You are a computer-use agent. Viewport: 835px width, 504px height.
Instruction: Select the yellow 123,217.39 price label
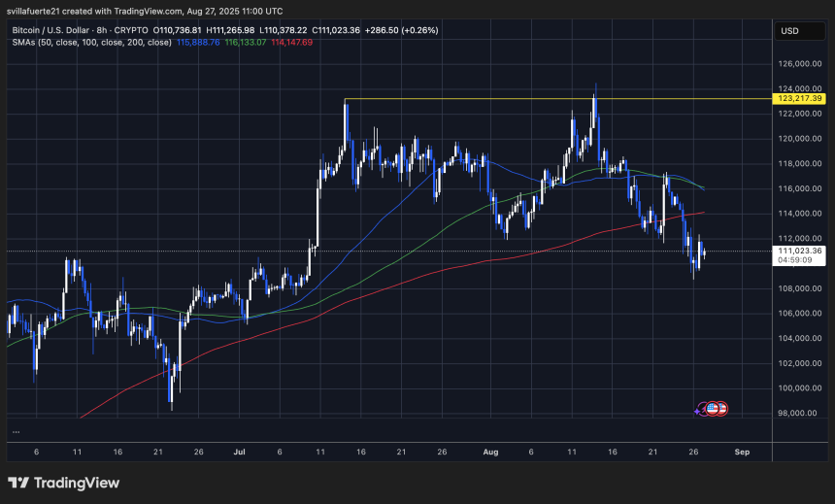(x=801, y=99)
